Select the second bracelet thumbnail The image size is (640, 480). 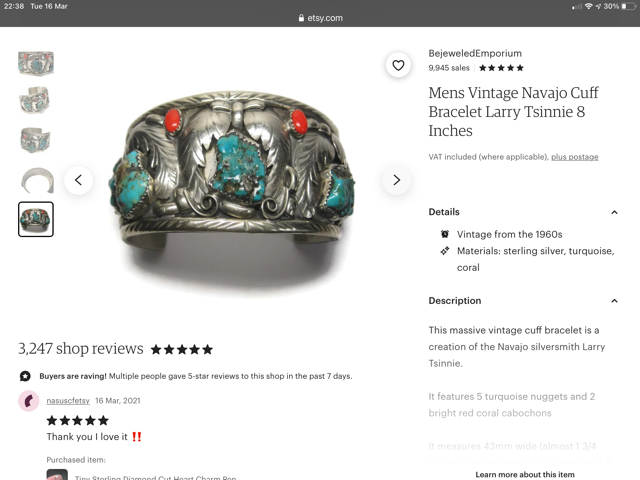36,101
